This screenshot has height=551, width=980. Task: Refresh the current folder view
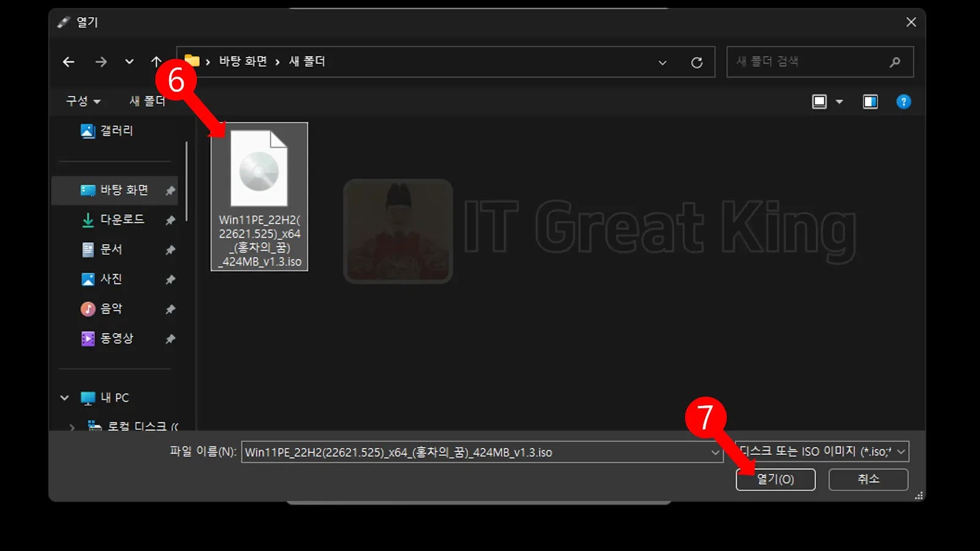[x=696, y=62]
